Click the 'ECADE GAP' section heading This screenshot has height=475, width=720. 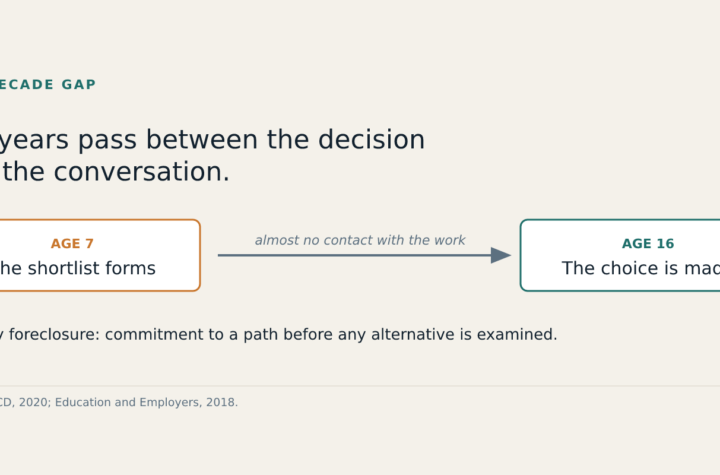[48, 85]
